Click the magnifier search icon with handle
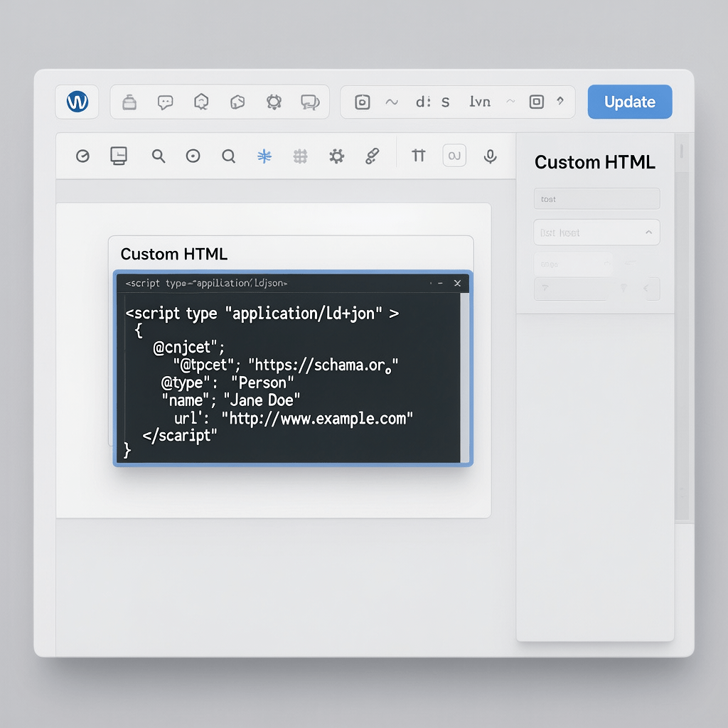 159,156
